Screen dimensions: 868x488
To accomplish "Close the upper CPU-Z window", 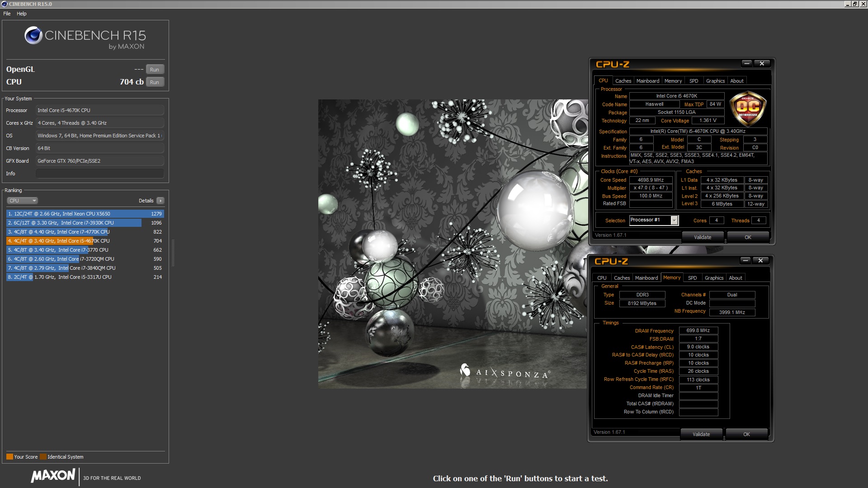I will (x=762, y=64).
